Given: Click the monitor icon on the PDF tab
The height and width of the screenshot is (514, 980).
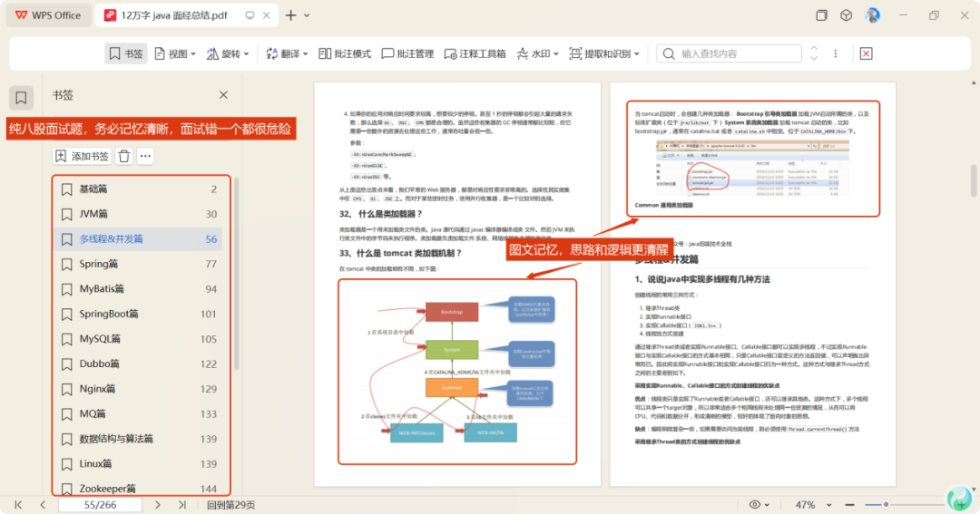Looking at the screenshot, I should coord(250,15).
